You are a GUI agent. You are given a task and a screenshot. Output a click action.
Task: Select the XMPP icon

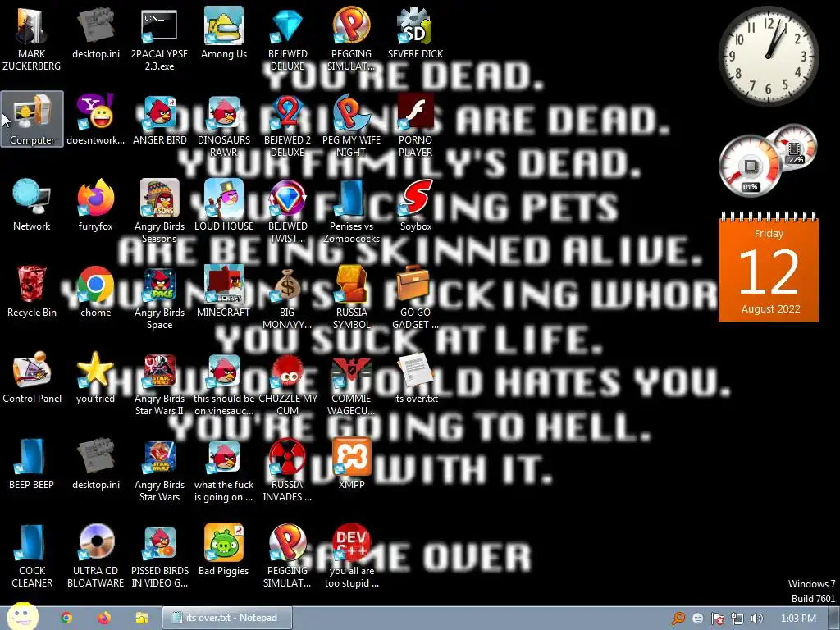tap(351, 464)
